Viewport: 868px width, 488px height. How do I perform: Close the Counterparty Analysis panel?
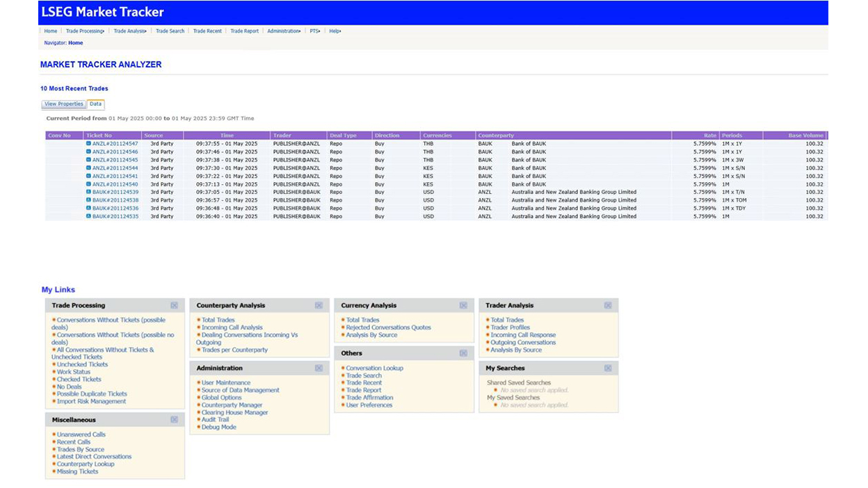[x=319, y=305]
